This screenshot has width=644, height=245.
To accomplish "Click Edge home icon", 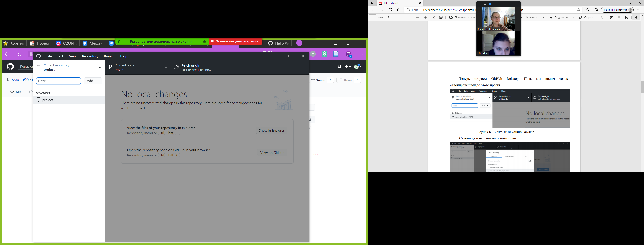I will [398, 10].
